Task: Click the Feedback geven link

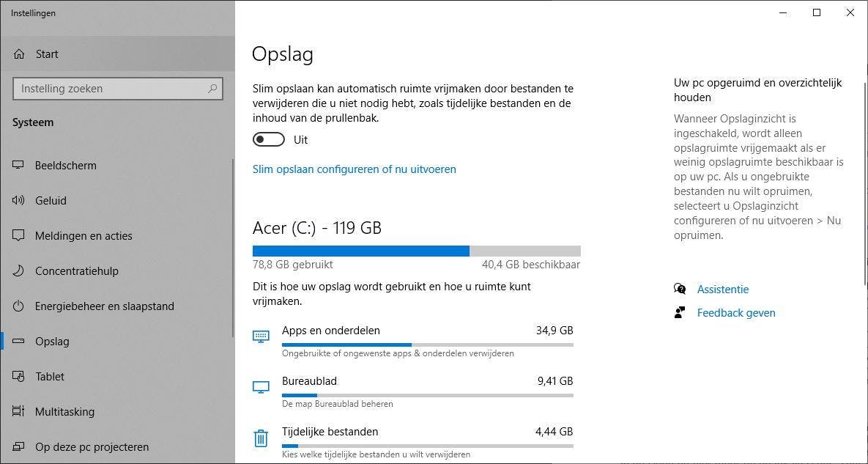Action: tap(735, 313)
